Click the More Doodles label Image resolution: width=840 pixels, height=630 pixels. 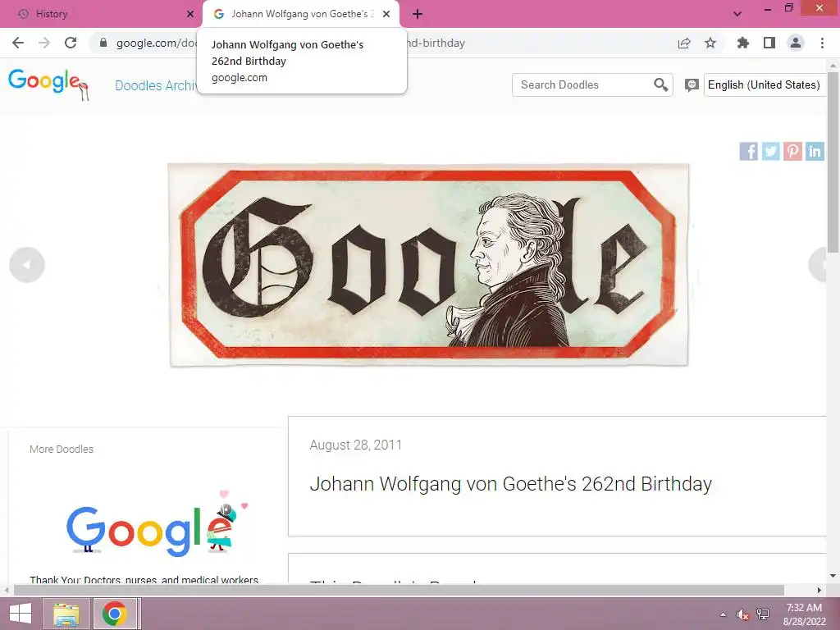(x=62, y=449)
